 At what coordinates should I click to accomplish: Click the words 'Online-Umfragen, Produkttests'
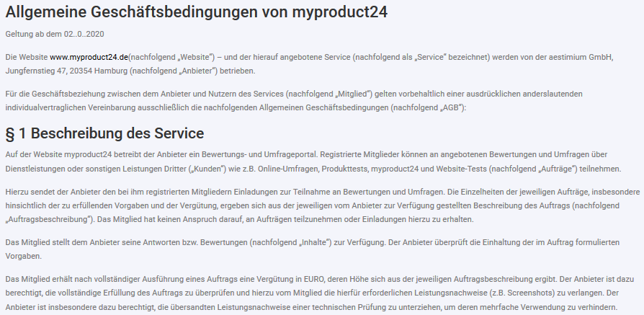pyautogui.click(x=313, y=169)
